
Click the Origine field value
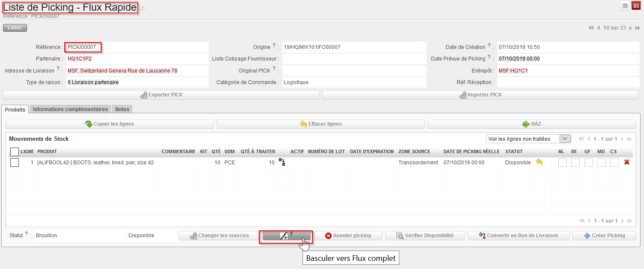click(x=354, y=47)
